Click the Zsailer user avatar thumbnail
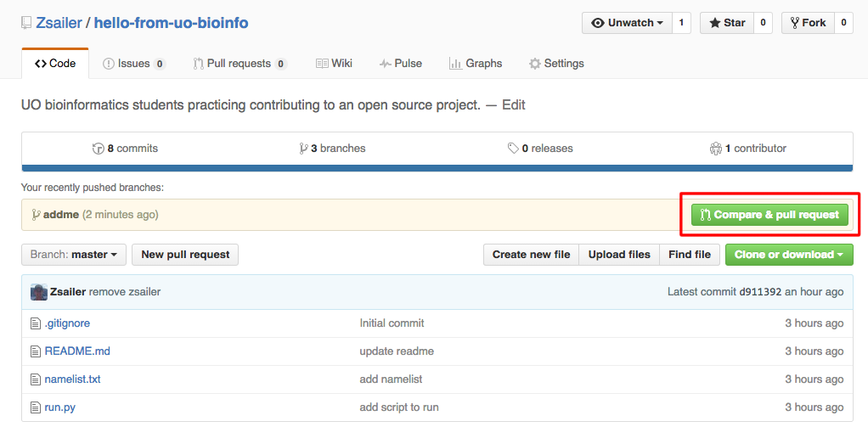Viewport: 868px width, 427px height. point(39,292)
